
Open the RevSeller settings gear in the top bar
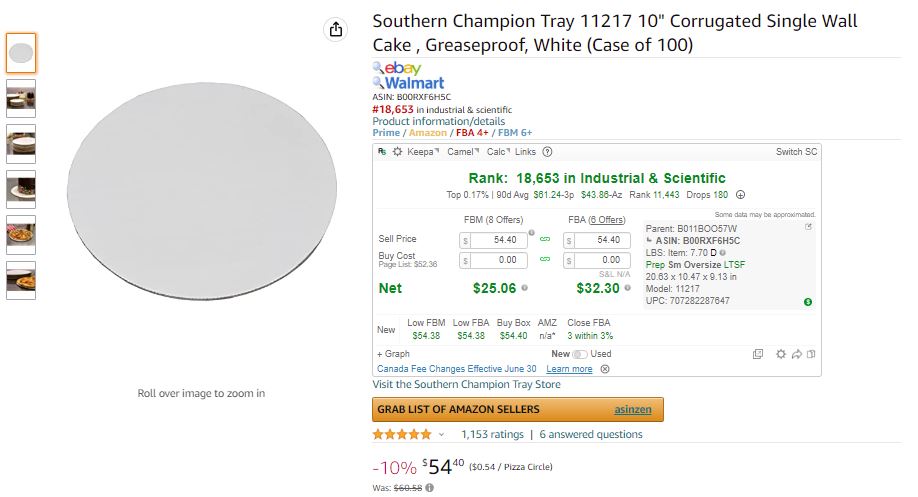pyautogui.click(x=398, y=152)
